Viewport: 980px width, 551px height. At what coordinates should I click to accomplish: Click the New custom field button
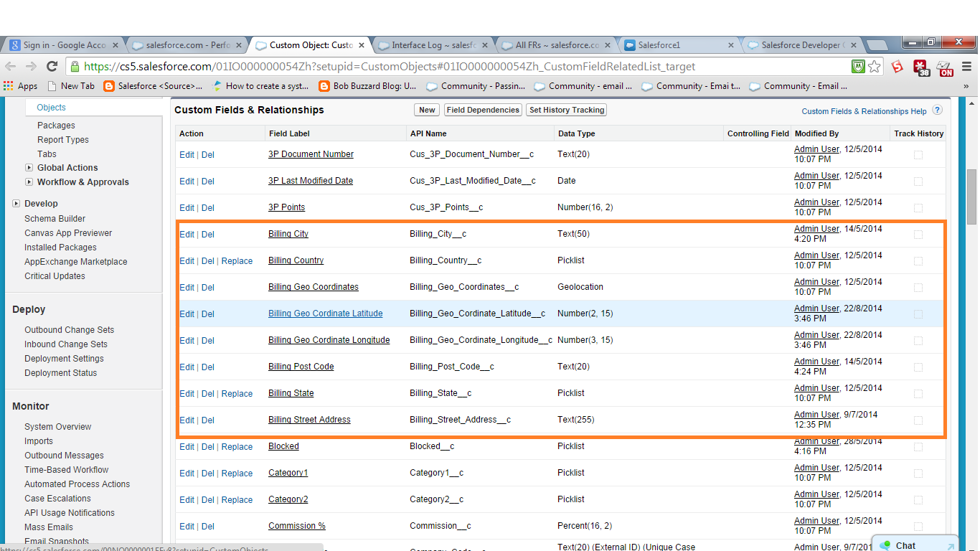pyautogui.click(x=427, y=110)
